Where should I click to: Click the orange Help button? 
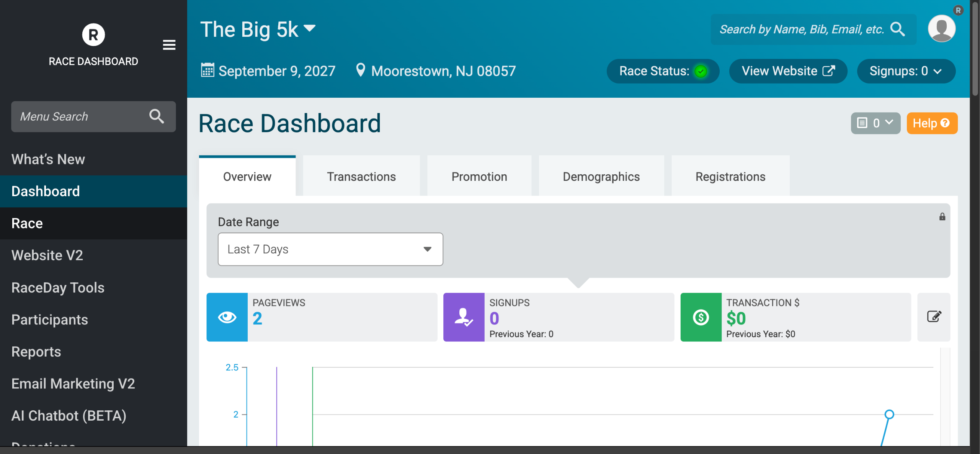932,123
